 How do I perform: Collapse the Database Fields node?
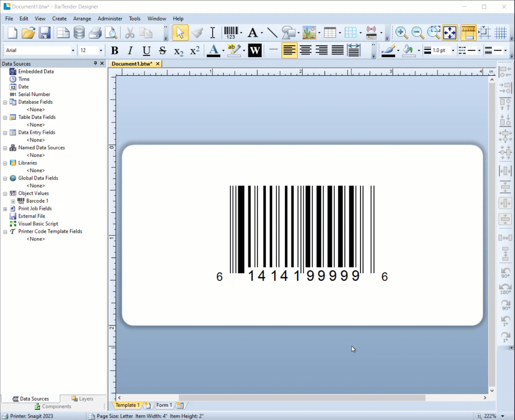coord(5,102)
